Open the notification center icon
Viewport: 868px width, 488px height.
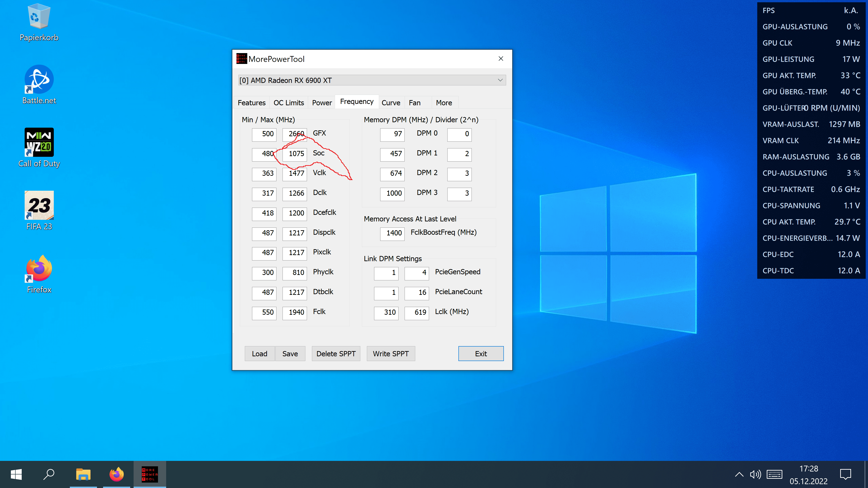point(845,474)
